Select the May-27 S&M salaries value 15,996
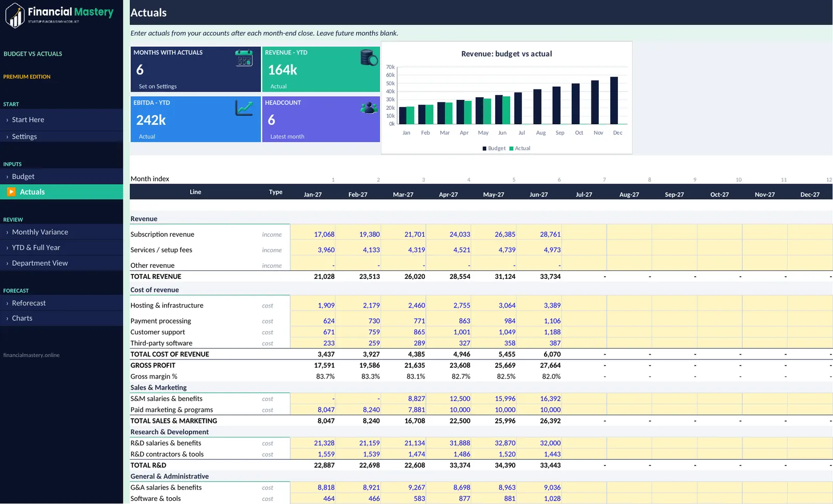This screenshot has width=833, height=504. click(505, 399)
